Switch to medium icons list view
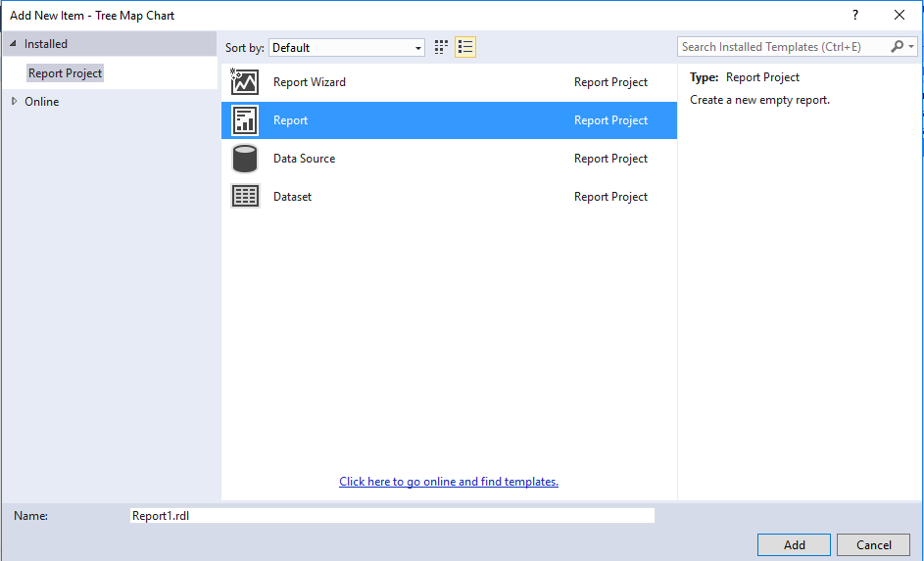924x561 pixels. pyautogui.click(x=465, y=47)
